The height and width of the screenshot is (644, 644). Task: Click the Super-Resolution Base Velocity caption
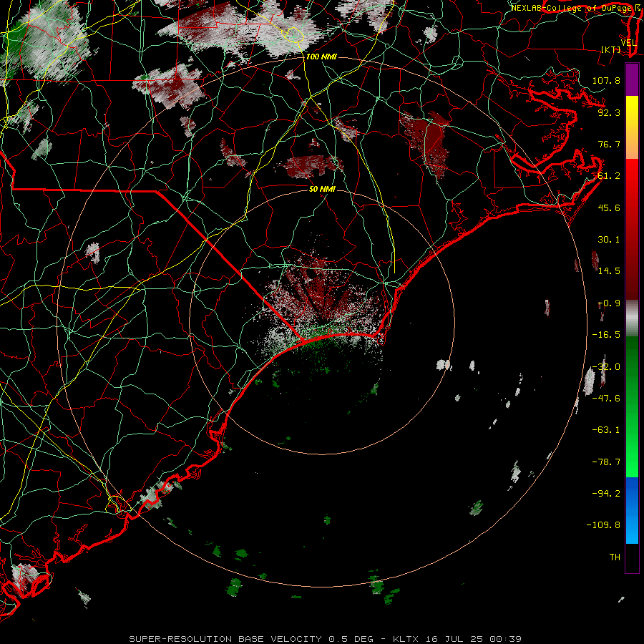click(326, 639)
